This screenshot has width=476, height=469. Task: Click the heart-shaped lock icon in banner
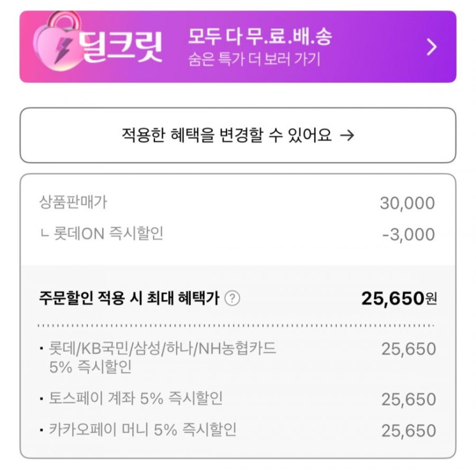56,43
